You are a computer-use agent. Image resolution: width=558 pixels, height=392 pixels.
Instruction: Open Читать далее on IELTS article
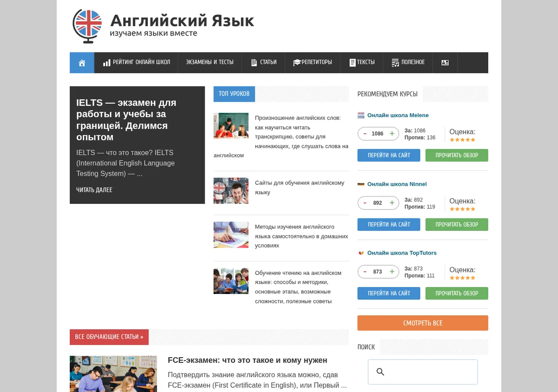point(94,190)
